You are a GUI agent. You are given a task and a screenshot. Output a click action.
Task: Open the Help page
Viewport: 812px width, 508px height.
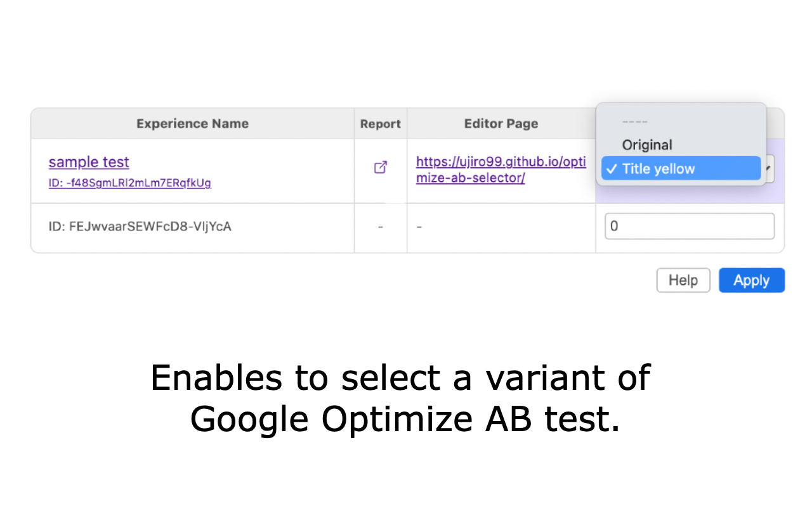tap(683, 280)
